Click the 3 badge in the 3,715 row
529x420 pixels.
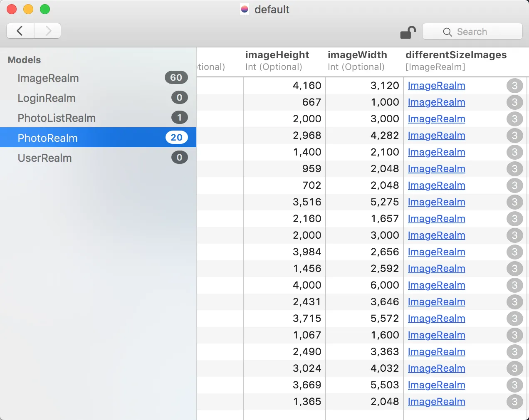tap(514, 319)
